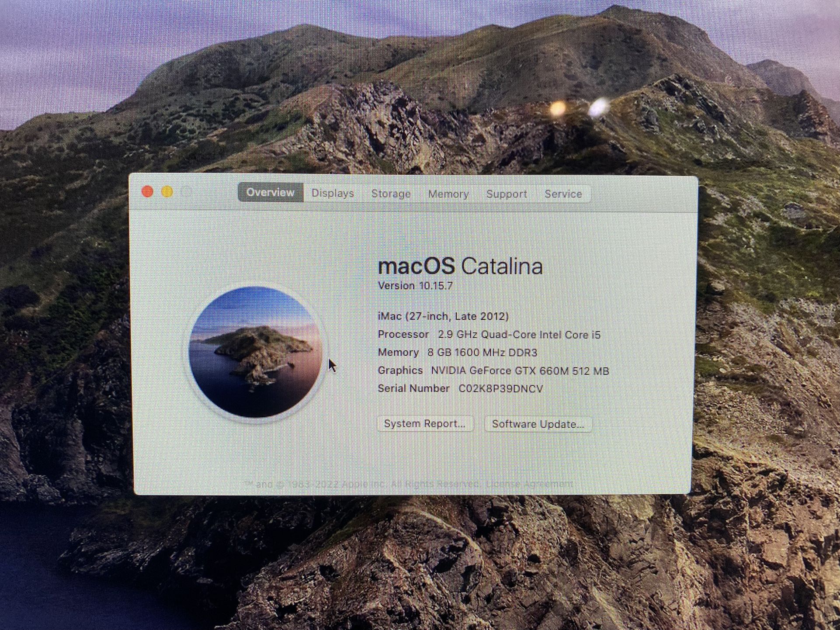Close the About This Mac window
This screenshot has height=630, width=840.
pyautogui.click(x=147, y=191)
